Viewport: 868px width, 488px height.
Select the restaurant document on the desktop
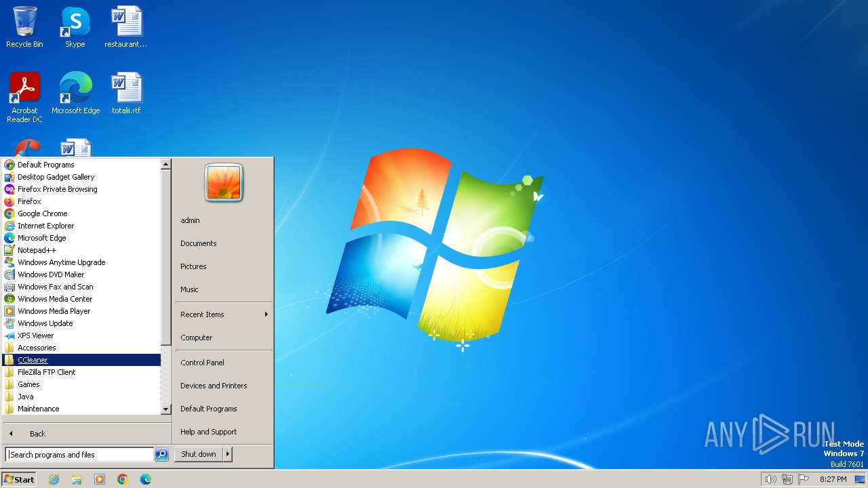click(x=126, y=27)
